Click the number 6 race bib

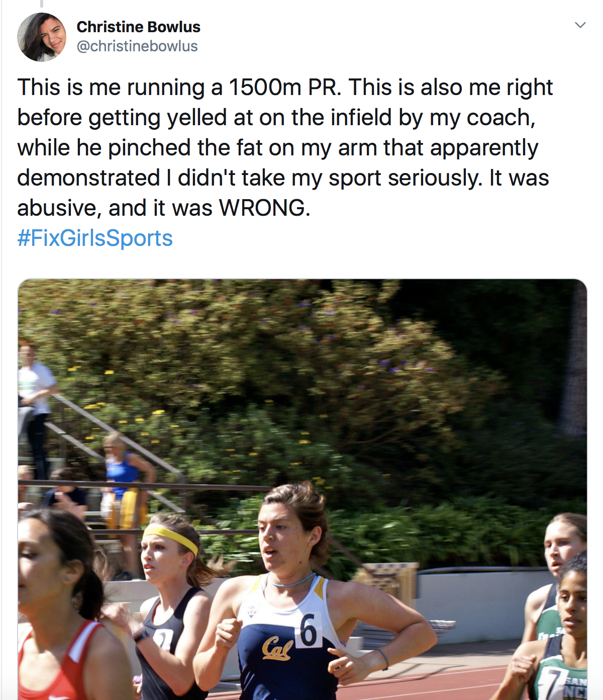tap(309, 630)
